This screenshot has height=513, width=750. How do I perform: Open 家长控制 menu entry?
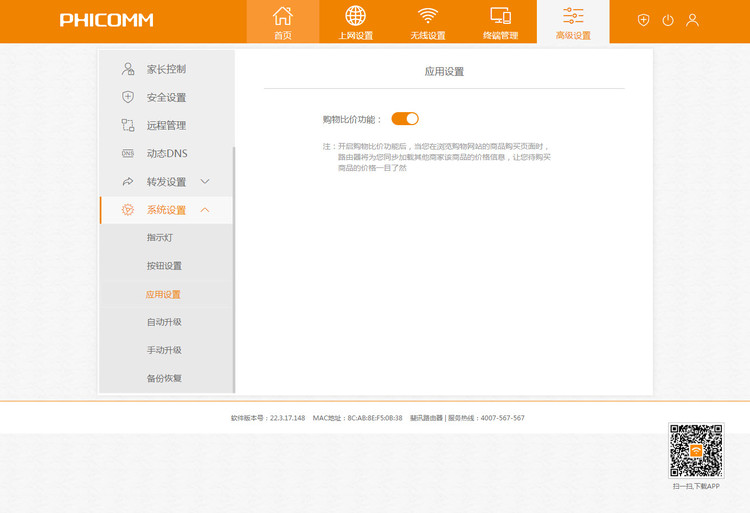[166, 69]
